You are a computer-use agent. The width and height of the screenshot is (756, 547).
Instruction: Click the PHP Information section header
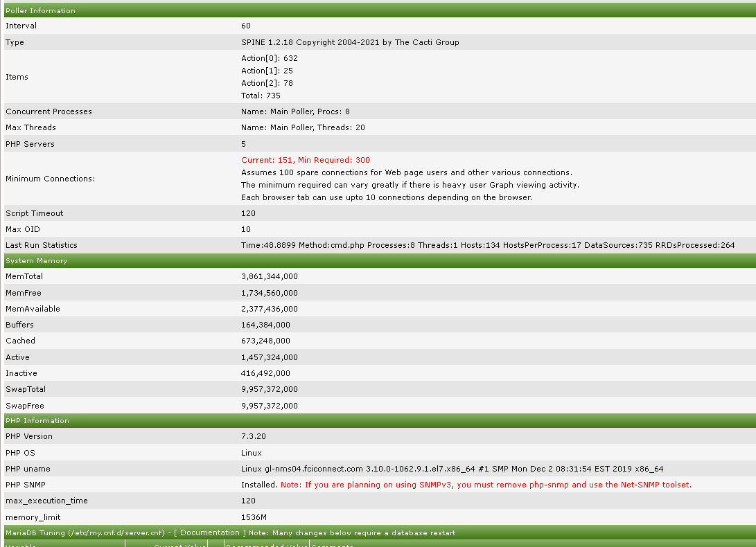click(380, 421)
